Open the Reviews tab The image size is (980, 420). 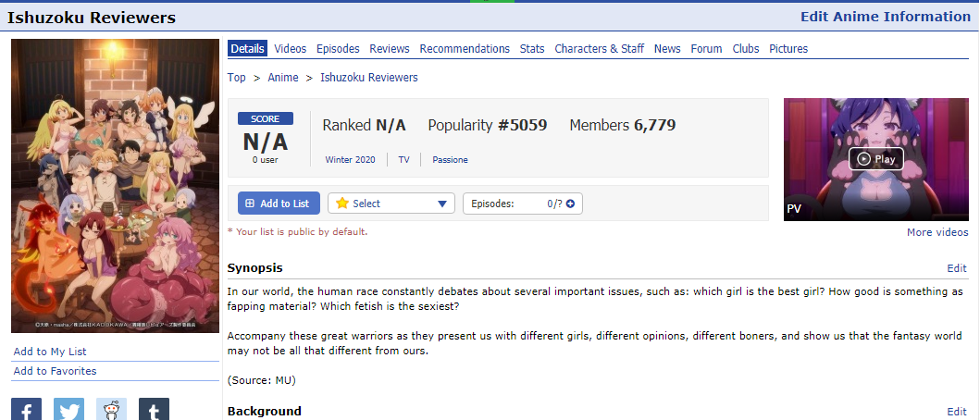tap(390, 49)
